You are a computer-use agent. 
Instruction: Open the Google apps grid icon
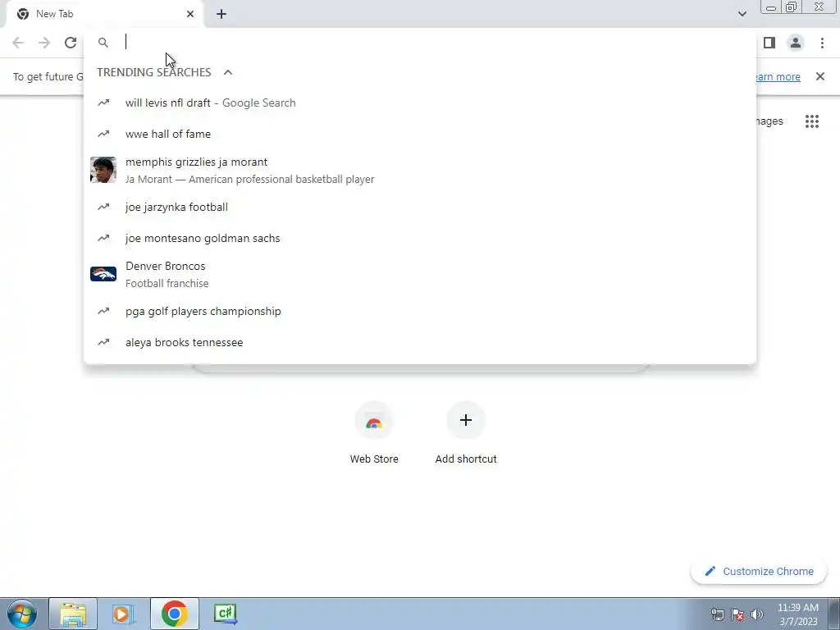click(812, 121)
